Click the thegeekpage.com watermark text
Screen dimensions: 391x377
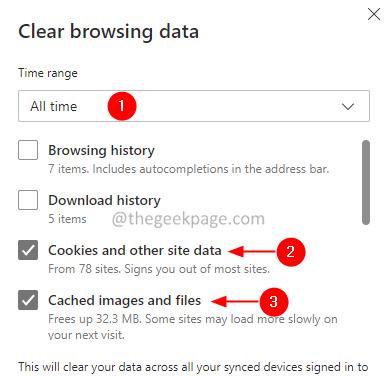click(x=188, y=219)
